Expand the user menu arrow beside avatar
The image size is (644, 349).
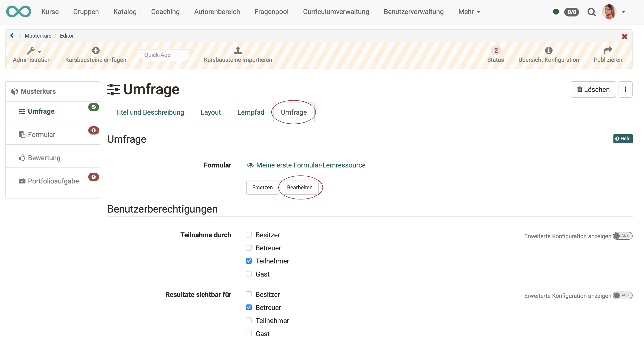point(623,12)
